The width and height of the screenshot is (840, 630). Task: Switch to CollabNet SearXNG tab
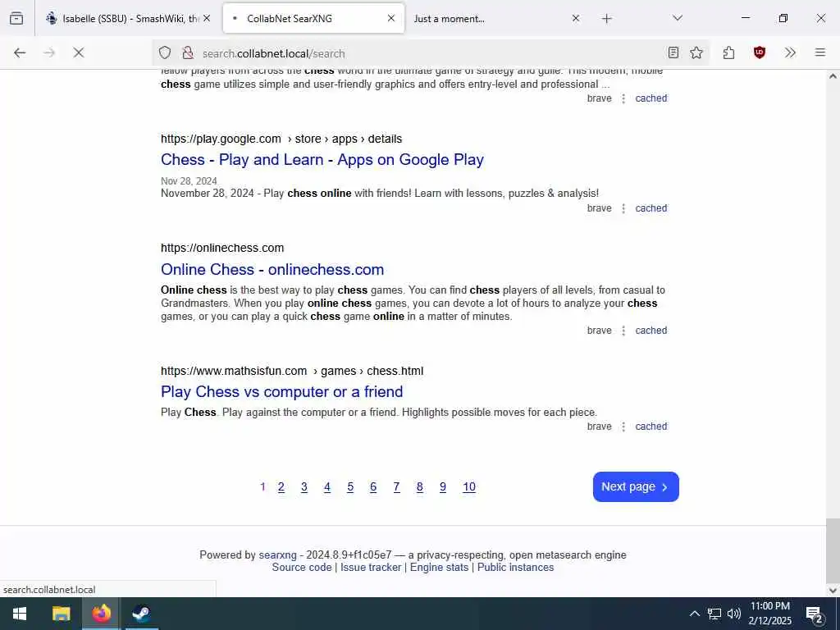pos(313,18)
